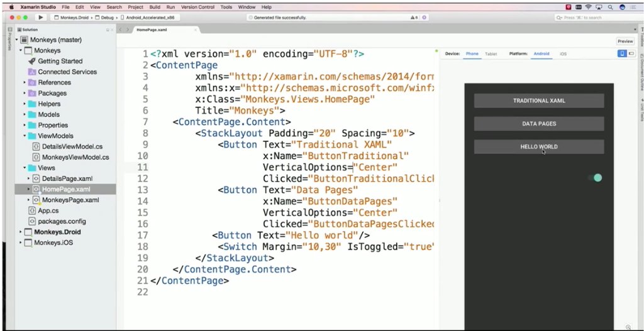Open the Tools menu
This screenshot has width=644, height=331.
pyautogui.click(x=226, y=7)
